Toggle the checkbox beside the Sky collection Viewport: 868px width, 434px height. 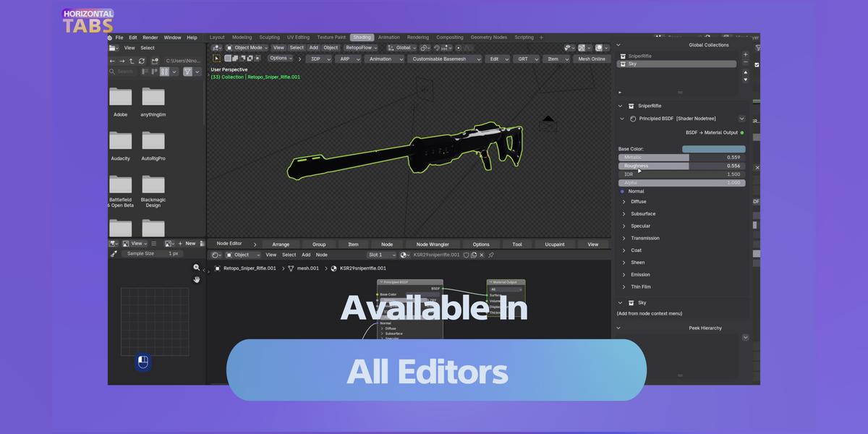pyautogui.click(x=757, y=64)
